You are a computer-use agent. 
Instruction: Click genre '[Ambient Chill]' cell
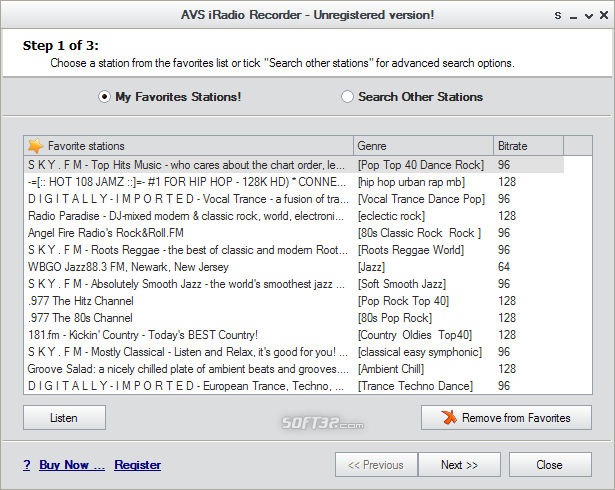pyautogui.click(x=391, y=369)
